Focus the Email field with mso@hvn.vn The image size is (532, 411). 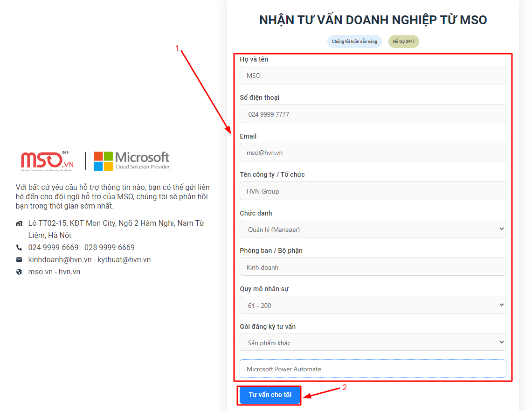373,153
